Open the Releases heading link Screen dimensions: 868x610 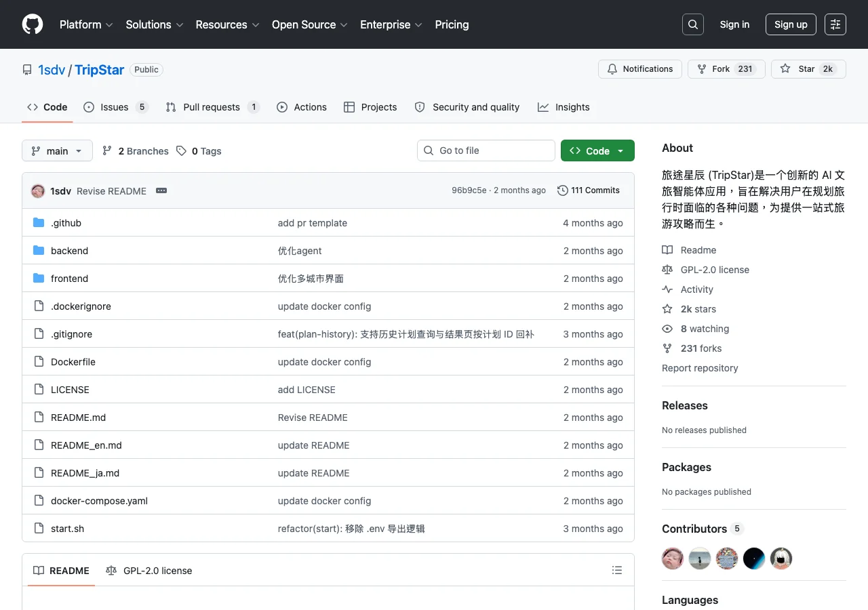click(685, 405)
